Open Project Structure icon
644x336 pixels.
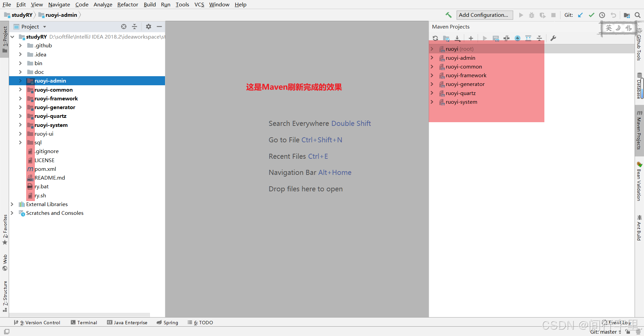click(x=627, y=15)
